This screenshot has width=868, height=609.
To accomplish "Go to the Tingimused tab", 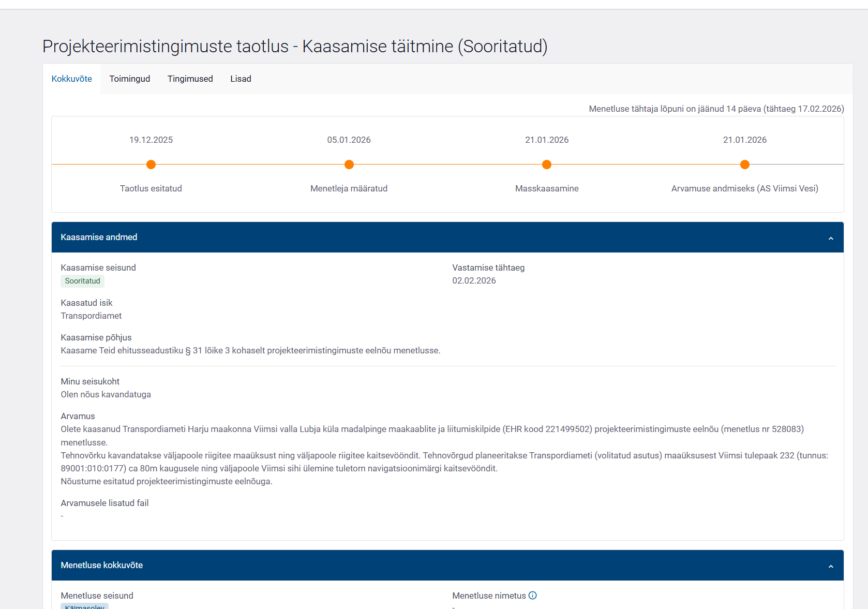I will (x=190, y=79).
